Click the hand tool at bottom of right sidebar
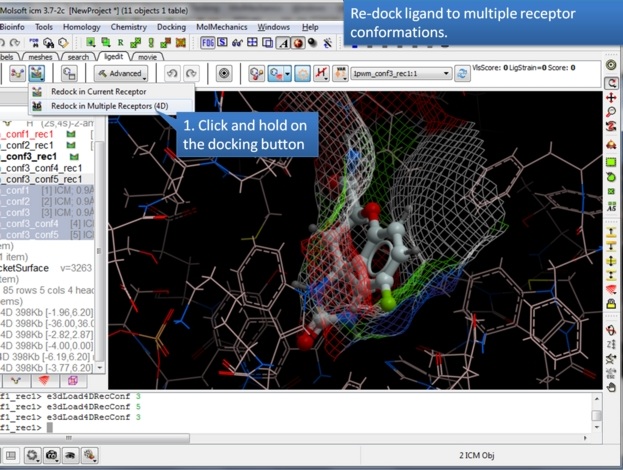 click(611, 387)
